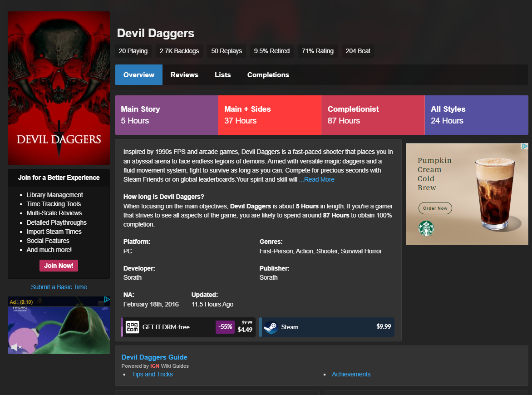532x395 pixels.
Task: Click the 'February 18th, 2016' release date
Action: tap(151, 304)
